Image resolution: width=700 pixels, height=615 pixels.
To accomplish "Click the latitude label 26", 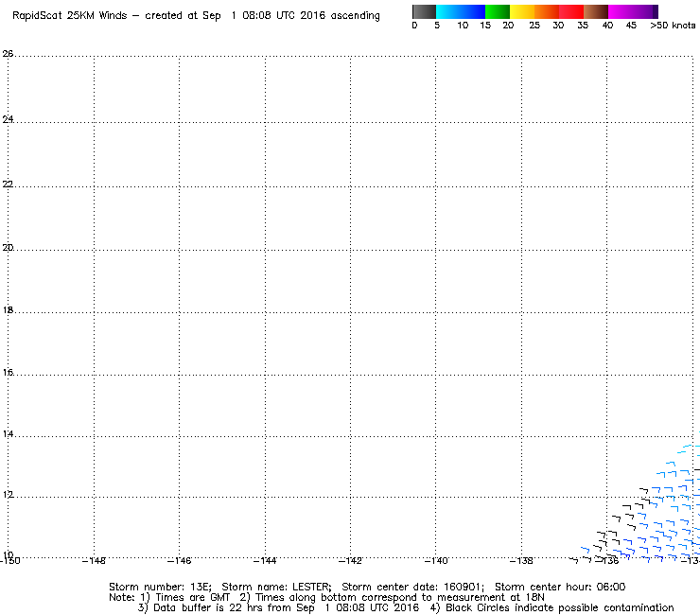I will coord(8,54).
